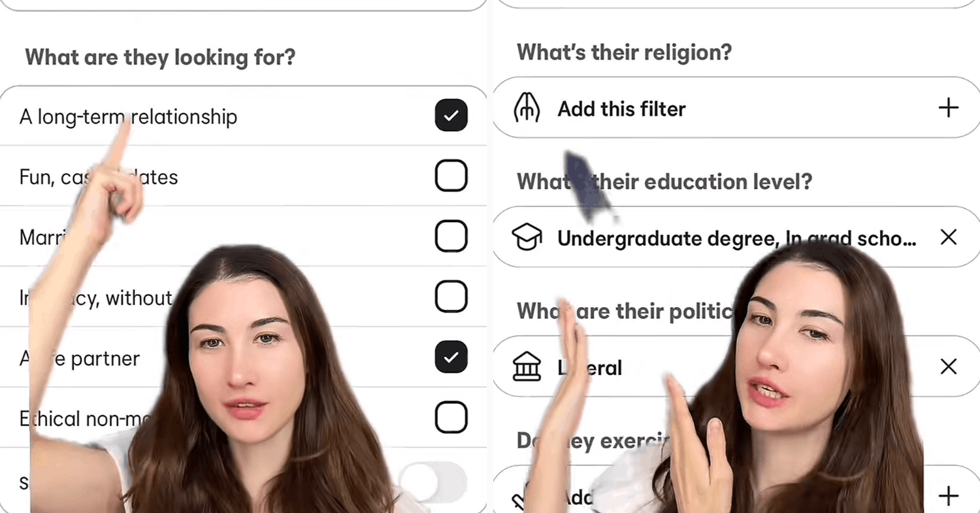Open the Undergraduate degree education filter

(736, 237)
